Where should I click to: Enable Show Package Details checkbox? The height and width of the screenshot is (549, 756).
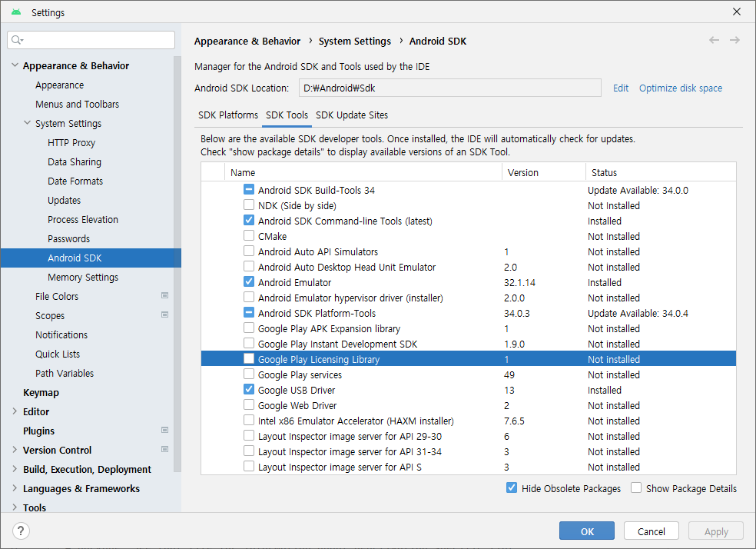pyautogui.click(x=636, y=487)
